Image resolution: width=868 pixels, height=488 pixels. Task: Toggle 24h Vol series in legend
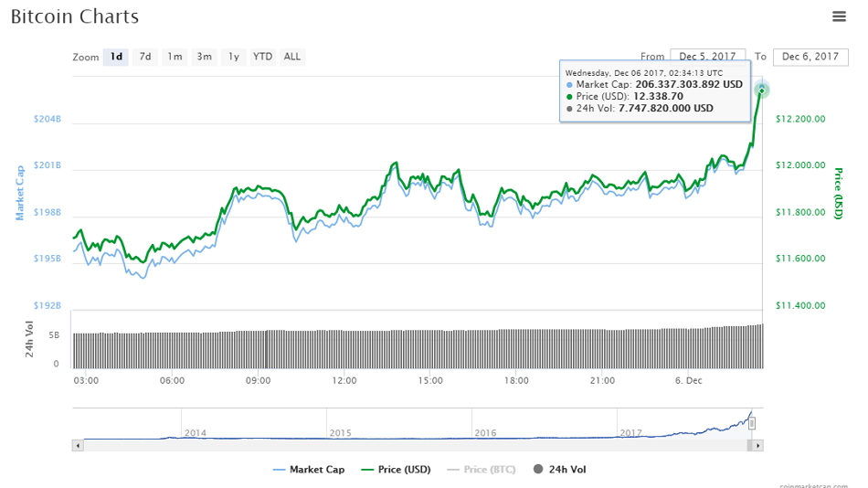(559, 469)
